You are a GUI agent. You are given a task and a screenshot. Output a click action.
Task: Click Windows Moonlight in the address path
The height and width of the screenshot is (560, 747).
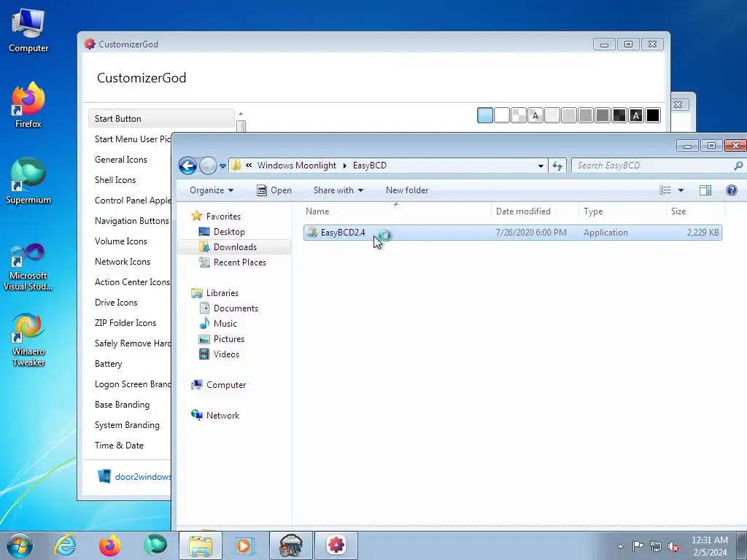pyautogui.click(x=296, y=166)
